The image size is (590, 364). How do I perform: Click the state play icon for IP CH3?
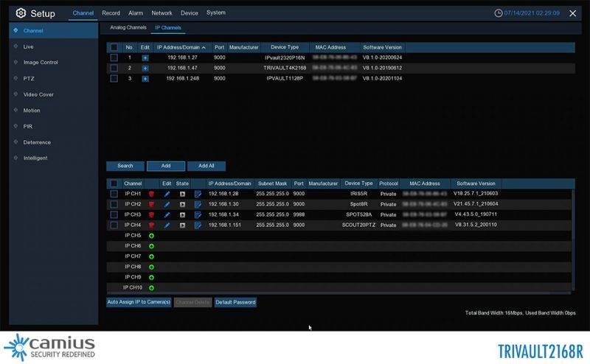(182, 214)
